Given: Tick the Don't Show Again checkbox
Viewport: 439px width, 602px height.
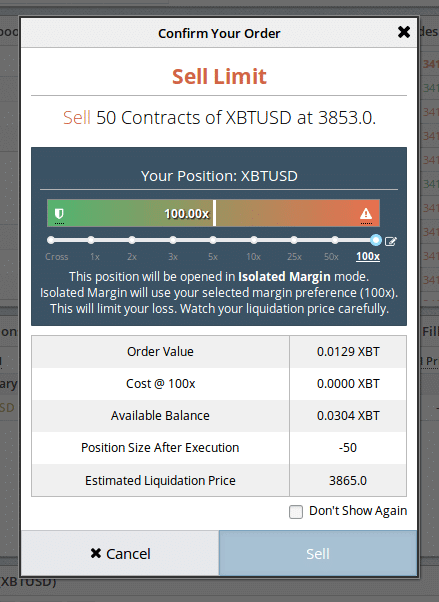Looking at the screenshot, I should (296, 512).
